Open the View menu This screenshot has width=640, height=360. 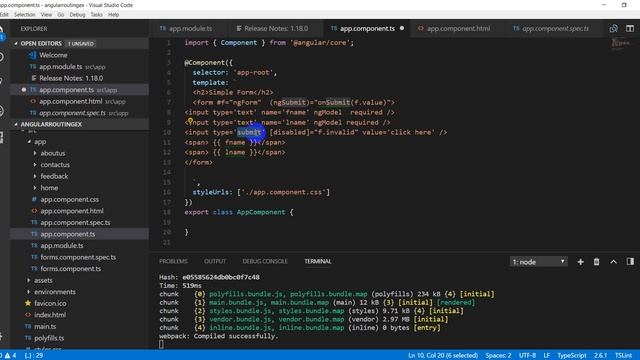[x=46, y=15]
